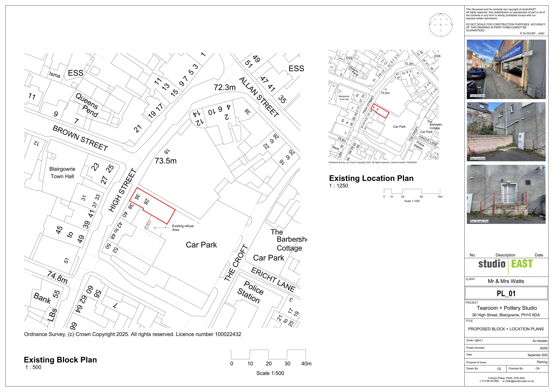Click the Existing refuse Area annotation
554x392 pixels.
click(x=183, y=228)
